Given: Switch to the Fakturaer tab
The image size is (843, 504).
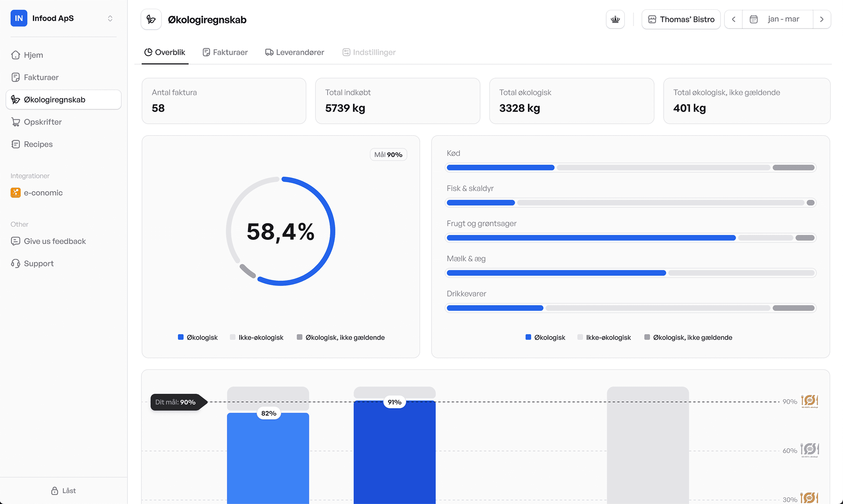Looking at the screenshot, I should click(225, 52).
